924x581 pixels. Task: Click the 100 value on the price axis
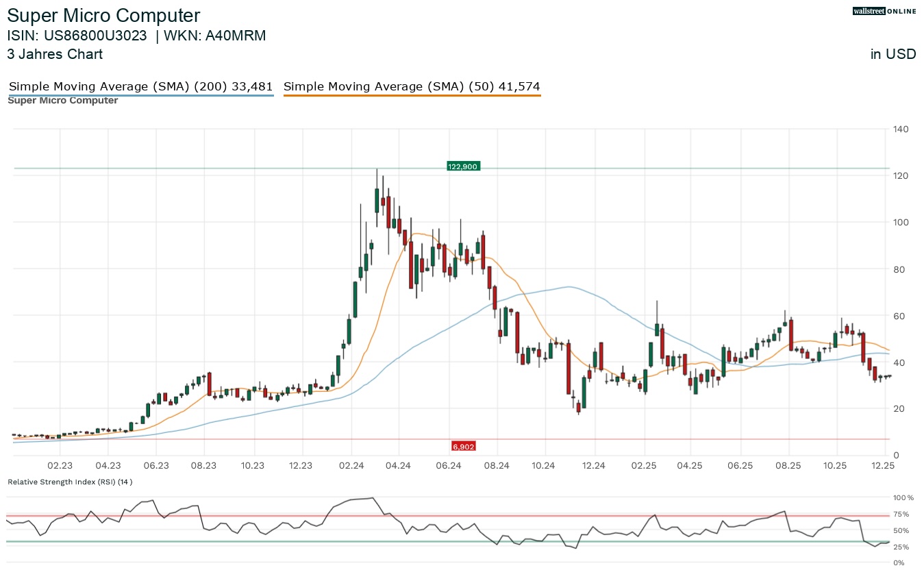coord(900,223)
